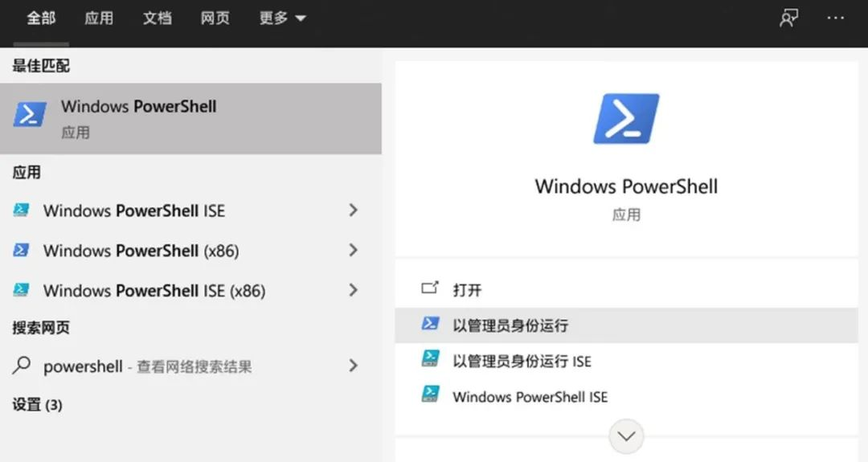This screenshot has width=868, height=462.
Task: Click the Windows PowerShell (x86) icon
Action: click(22, 251)
